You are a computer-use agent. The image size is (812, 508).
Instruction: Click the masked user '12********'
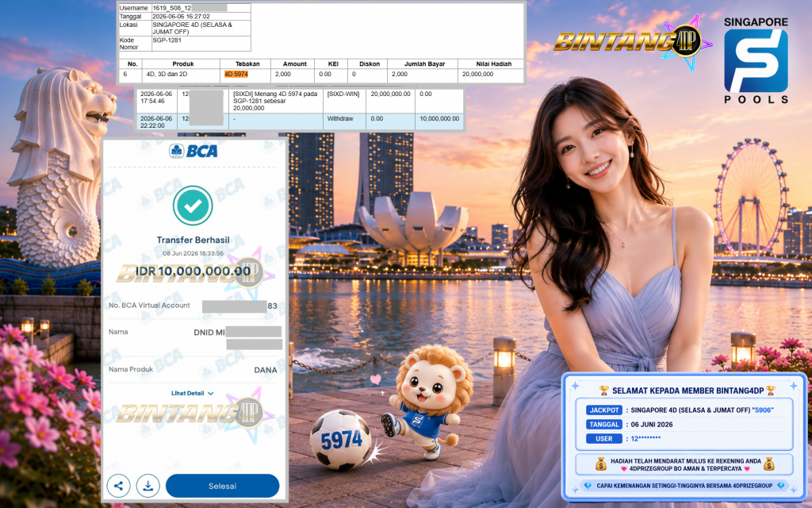645,439
